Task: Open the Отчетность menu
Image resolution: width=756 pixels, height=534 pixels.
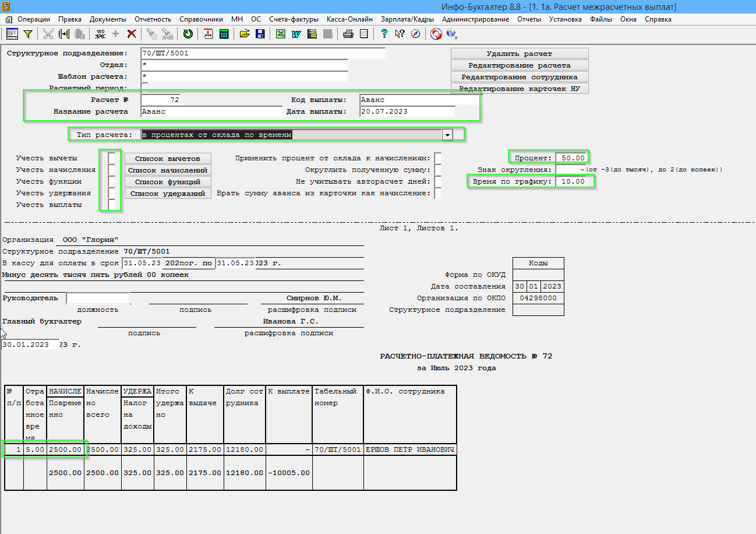Action: [153, 19]
